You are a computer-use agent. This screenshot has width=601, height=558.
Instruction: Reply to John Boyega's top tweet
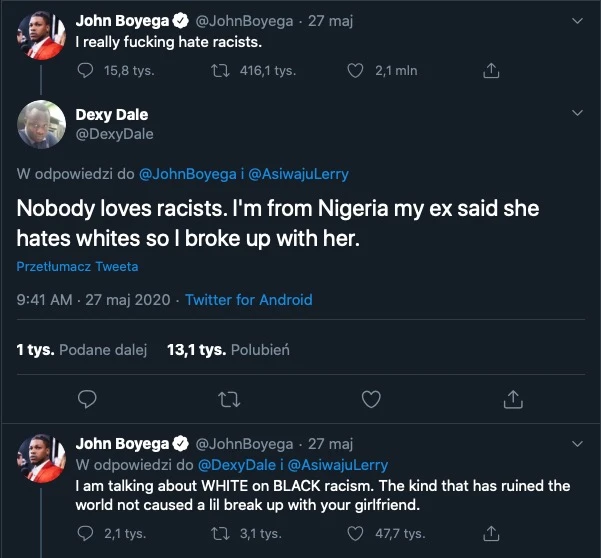pos(85,71)
